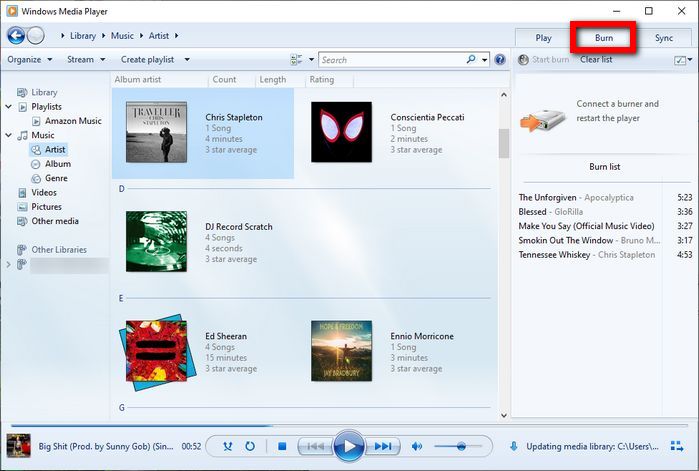The width and height of the screenshot is (699, 471).
Task: Click Artist in breadcrumb path
Action: (159, 36)
